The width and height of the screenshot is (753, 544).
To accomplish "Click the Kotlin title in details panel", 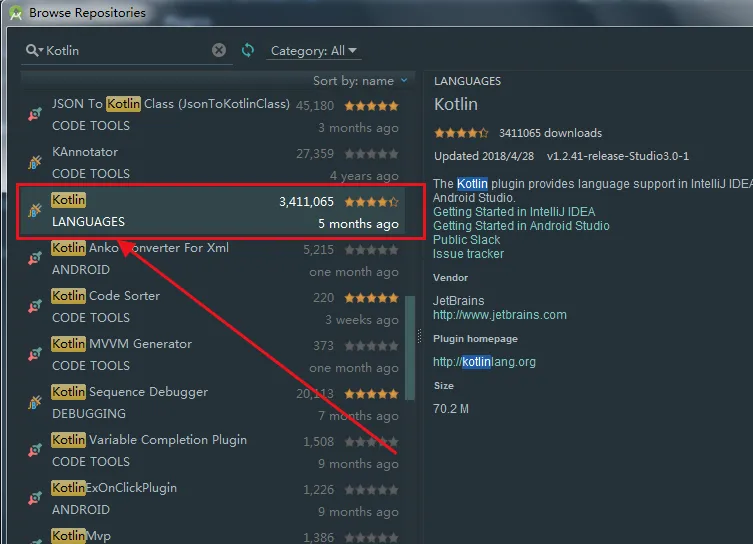I will 456,104.
